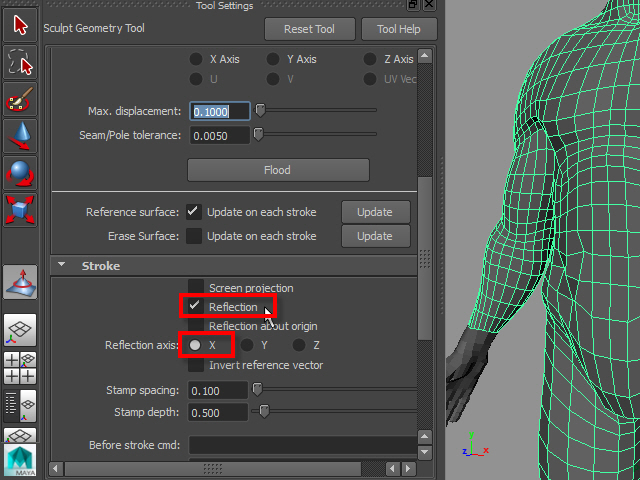Image resolution: width=640 pixels, height=480 pixels.
Task: Set reflection axis to Y
Action: (x=247, y=345)
